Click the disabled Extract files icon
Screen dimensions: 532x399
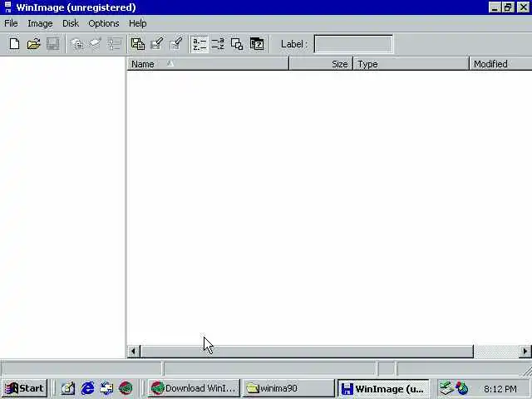point(96,44)
